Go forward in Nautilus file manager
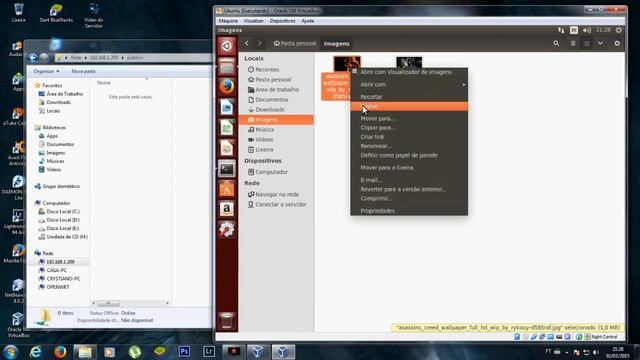The image size is (640, 360). point(260,43)
